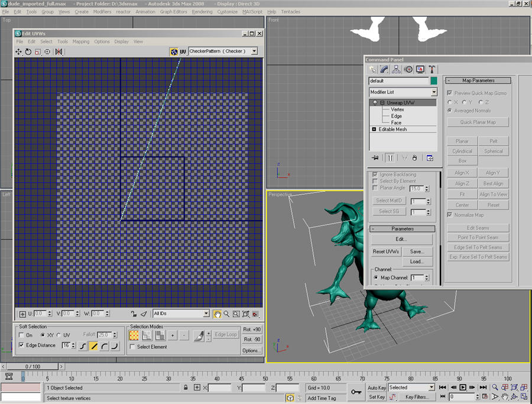Toggle the show map checker icon
This screenshot has height=404, width=532.
click(174, 51)
